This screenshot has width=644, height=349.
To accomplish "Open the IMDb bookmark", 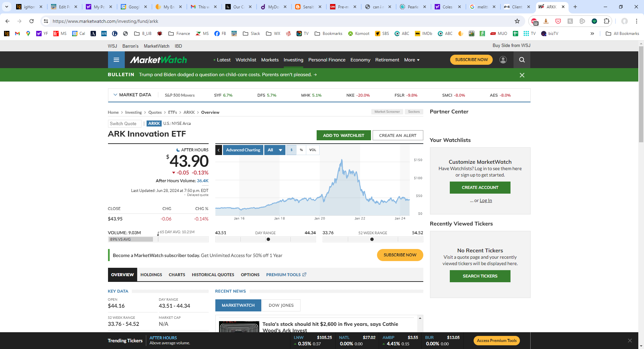I will click(x=423, y=34).
